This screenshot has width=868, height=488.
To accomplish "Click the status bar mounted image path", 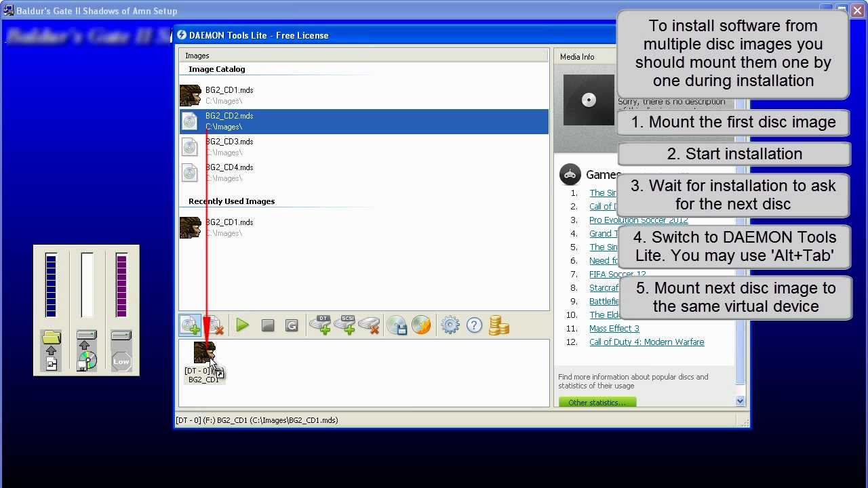I will pos(256,420).
